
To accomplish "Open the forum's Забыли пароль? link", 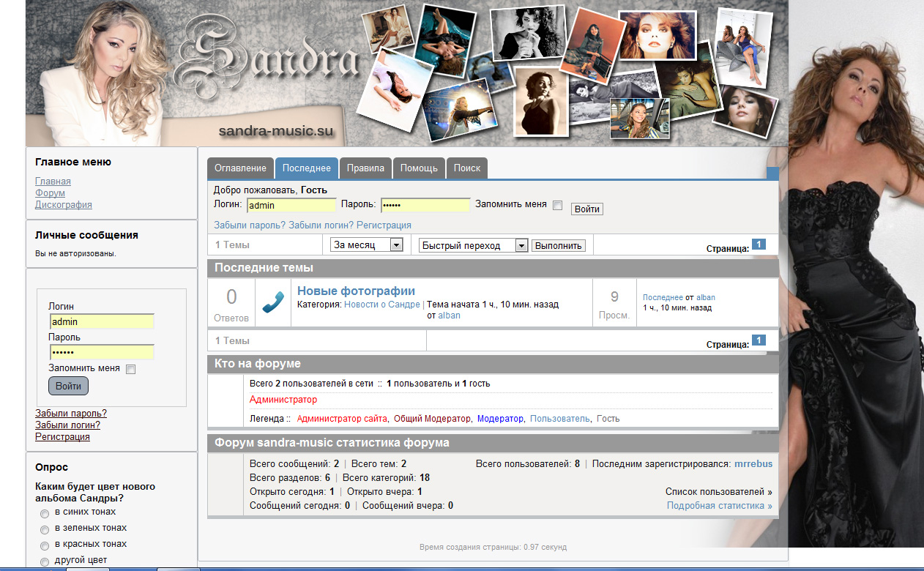I will [250, 225].
